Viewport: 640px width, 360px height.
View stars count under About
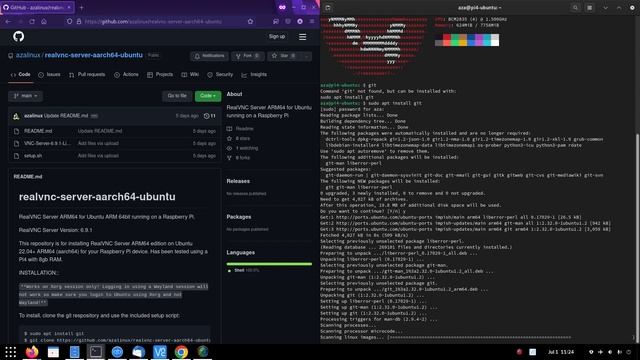pos(239,138)
